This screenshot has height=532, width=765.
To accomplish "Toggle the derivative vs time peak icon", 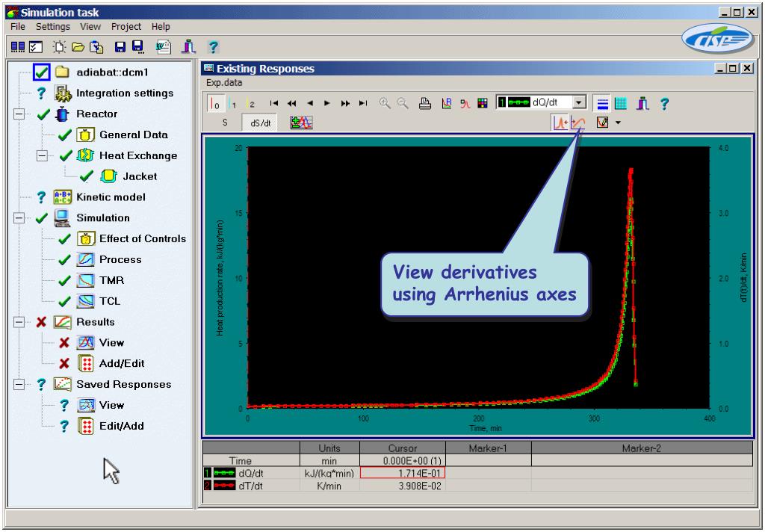I will pyautogui.click(x=560, y=122).
